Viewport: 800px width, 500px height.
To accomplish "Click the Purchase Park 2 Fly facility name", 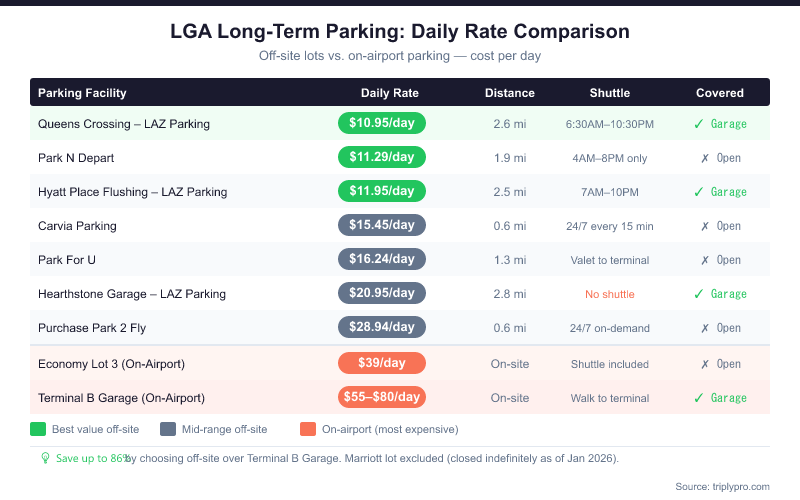I will (x=92, y=328).
